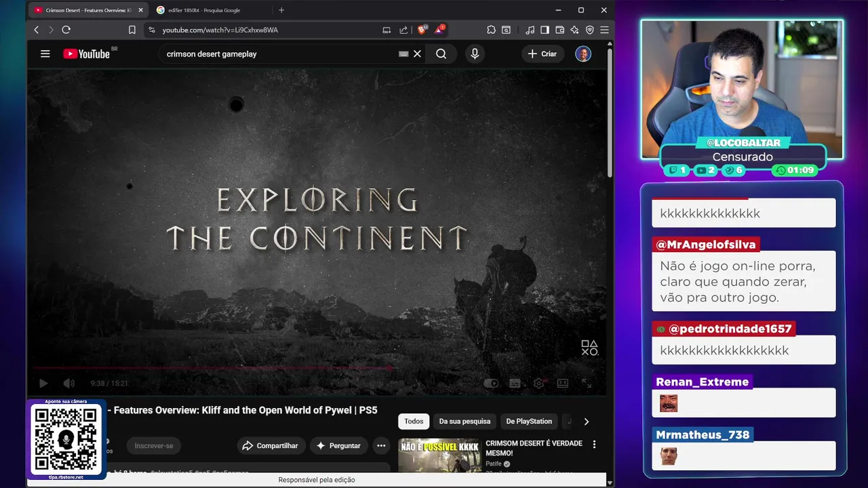Select the De PlayStation chip
Image resolution: width=868 pixels, height=488 pixels.
coord(529,422)
